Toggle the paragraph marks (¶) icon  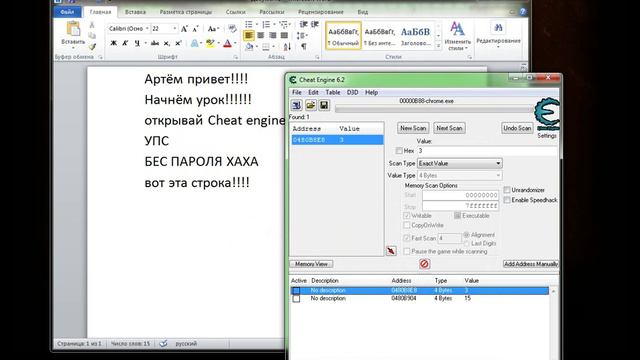(x=304, y=47)
